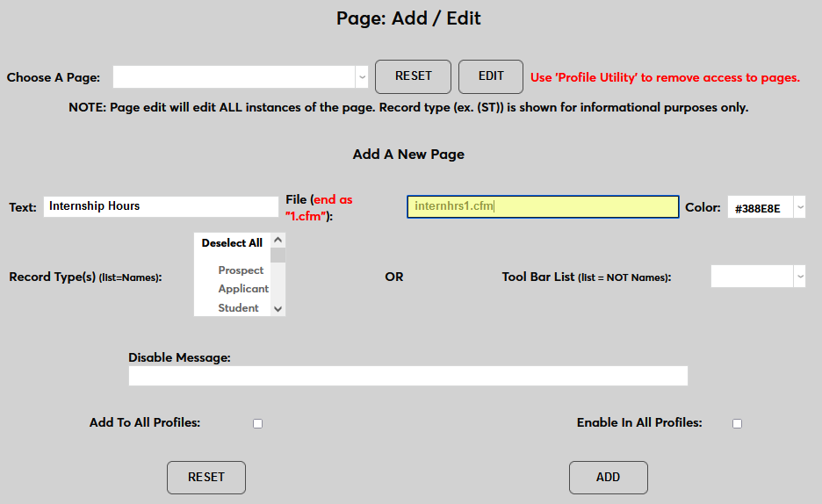Open the Tool Bar List dropdown
The height and width of the screenshot is (504, 822).
(758, 276)
